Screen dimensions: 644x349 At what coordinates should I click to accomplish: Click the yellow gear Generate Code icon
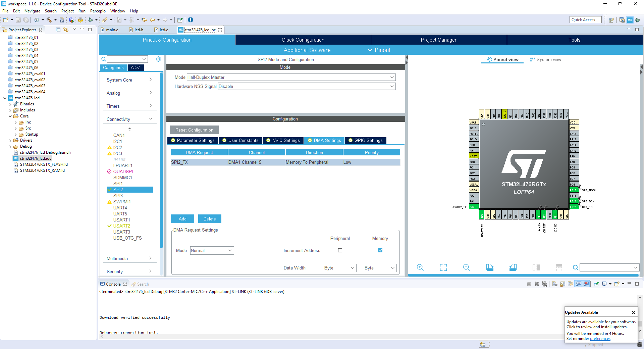[80, 20]
